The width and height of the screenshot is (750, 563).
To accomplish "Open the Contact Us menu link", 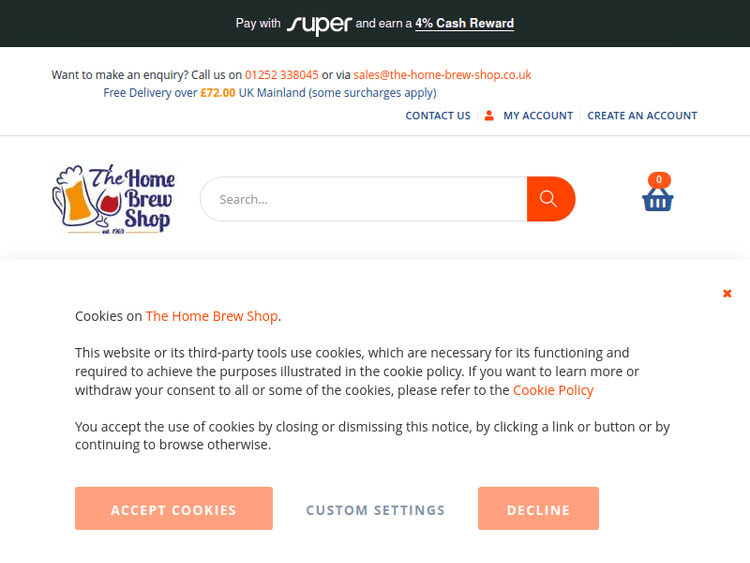I will (437, 116).
